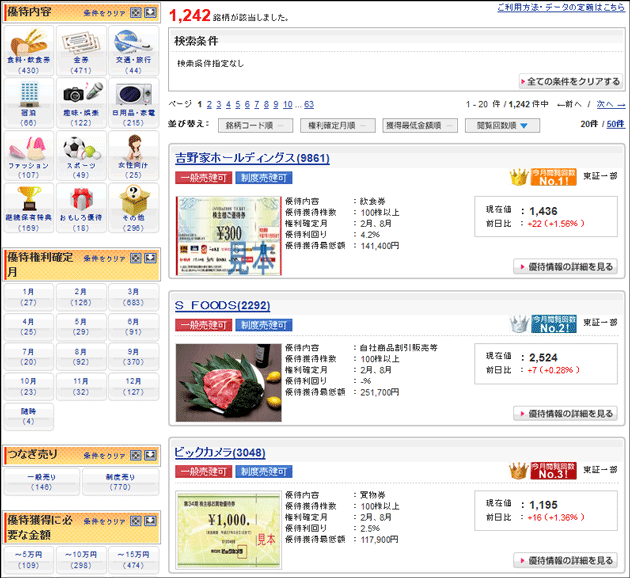Screen dimensions: 630x578
Task: Clear conditions in 優待権利確定月 section
Action: coord(104,258)
